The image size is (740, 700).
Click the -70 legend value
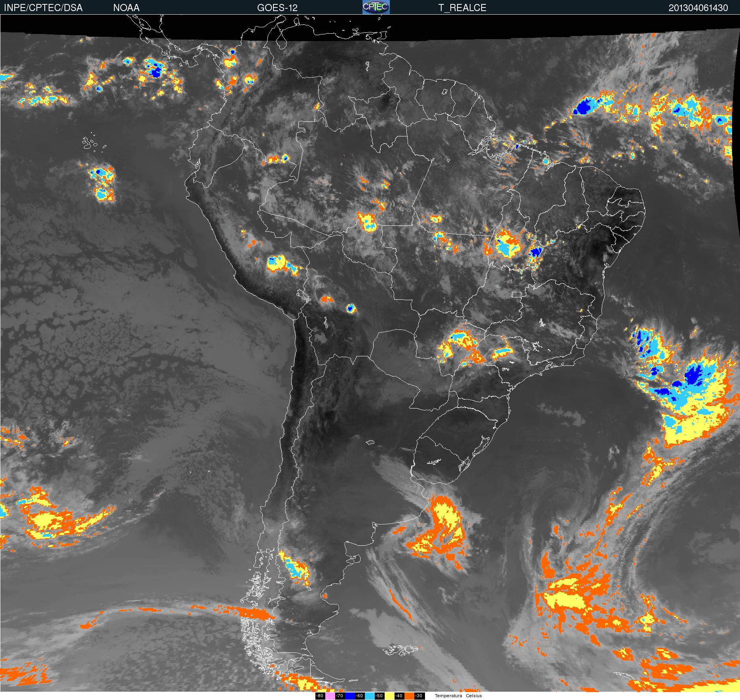[340, 696]
